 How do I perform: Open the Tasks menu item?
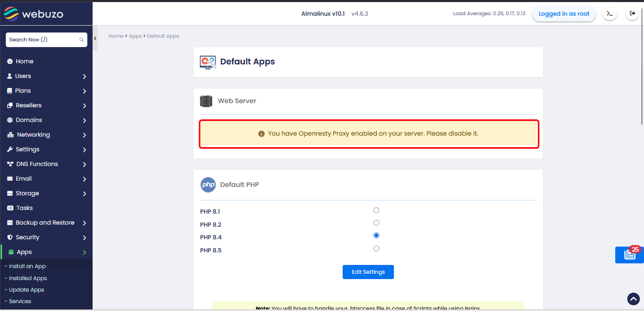pos(24,208)
